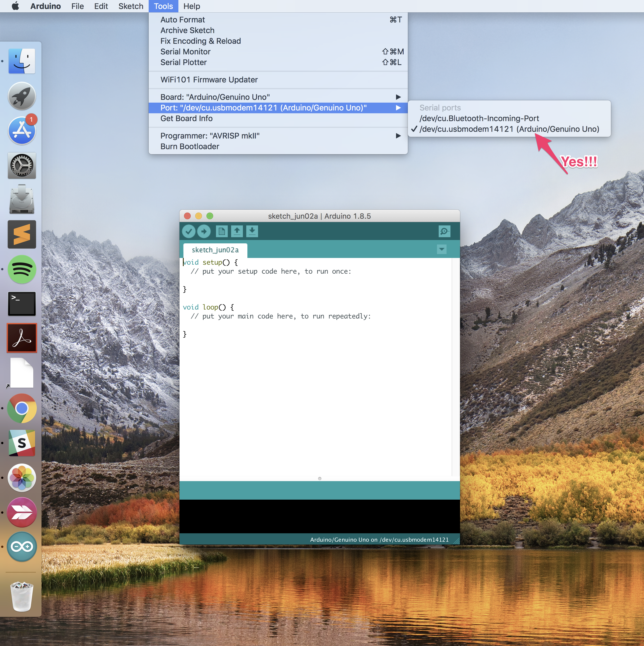The height and width of the screenshot is (646, 644).
Task: Open the Arduino application menu
Action: pyautogui.click(x=45, y=6)
